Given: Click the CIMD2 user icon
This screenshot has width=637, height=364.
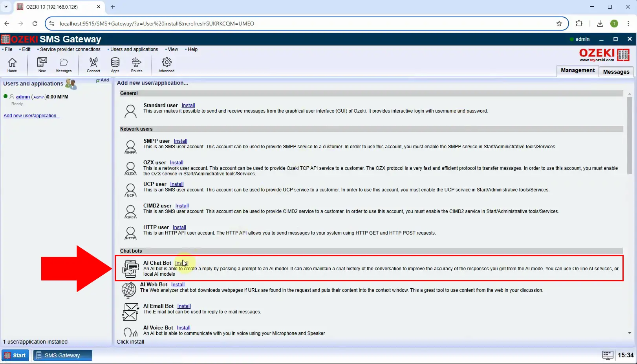Looking at the screenshot, I should tap(130, 212).
